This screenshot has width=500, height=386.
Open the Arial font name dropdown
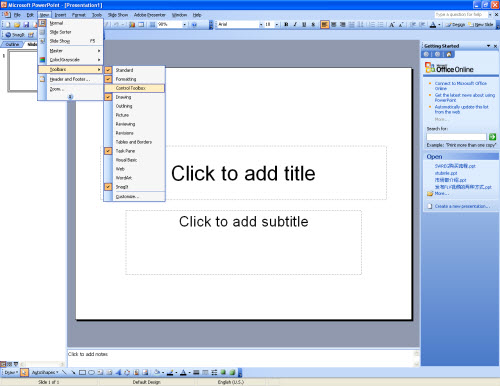click(261, 24)
